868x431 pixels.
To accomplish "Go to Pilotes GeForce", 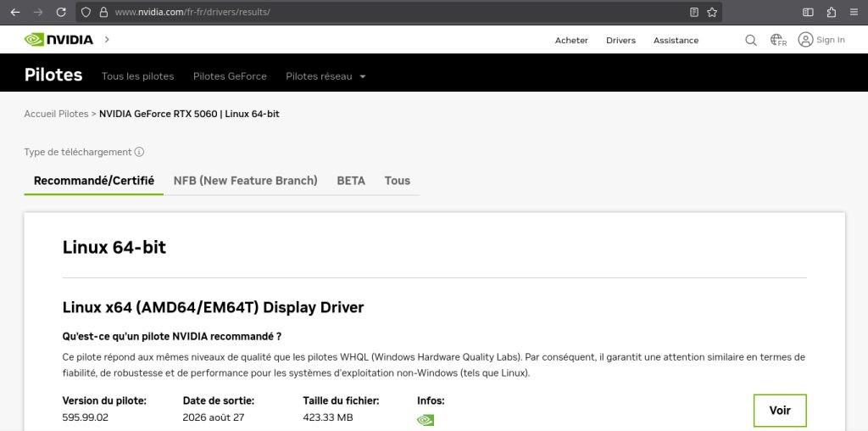I will pos(230,76).
